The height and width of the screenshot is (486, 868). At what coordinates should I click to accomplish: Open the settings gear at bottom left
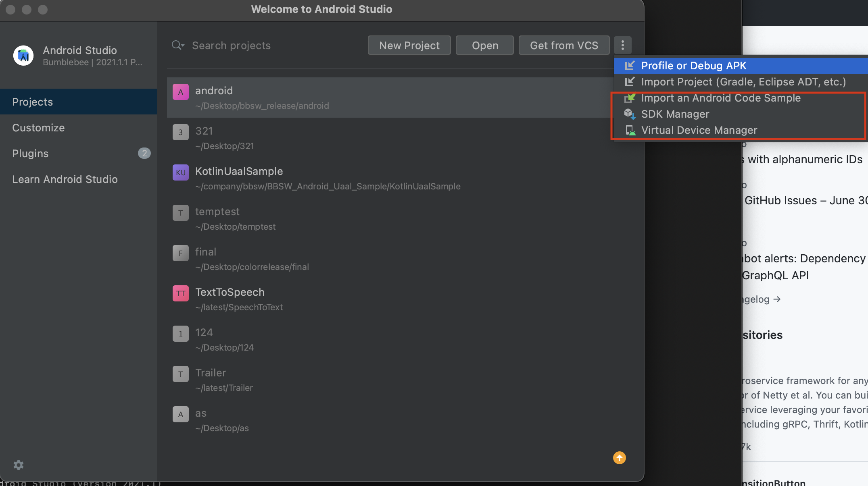19,465
